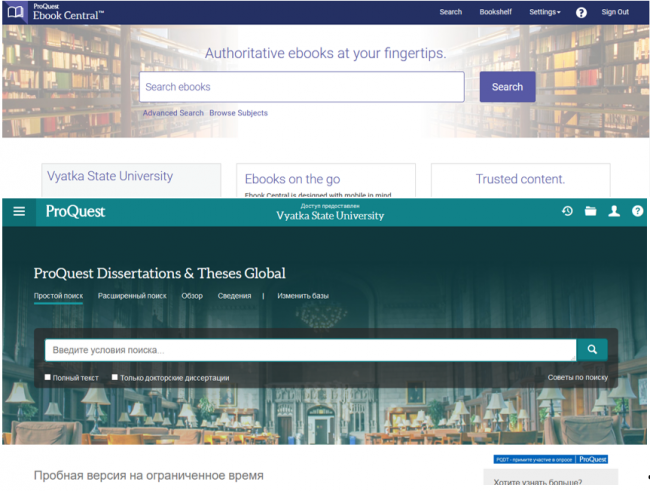Click the Search ebooks input field

[x=301, y=87]
